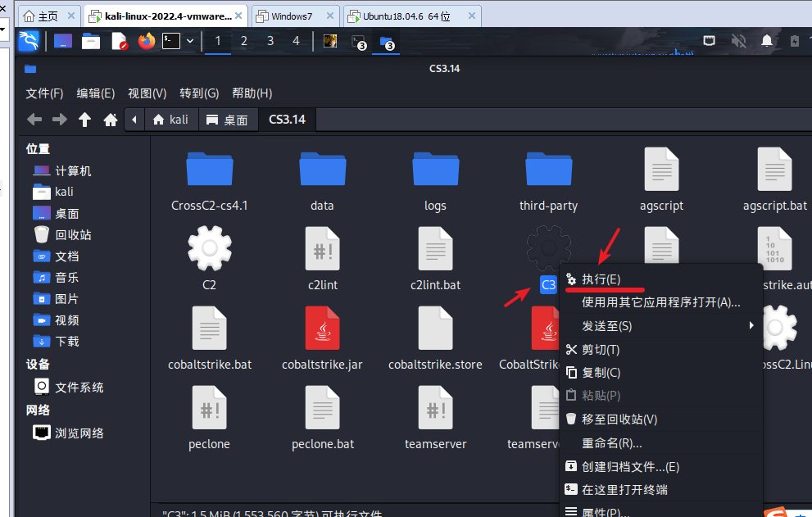The height and width of the screenshot is (517, 812).
Task: Open the 帮助(H) menu
Action: tap(252, 93)
